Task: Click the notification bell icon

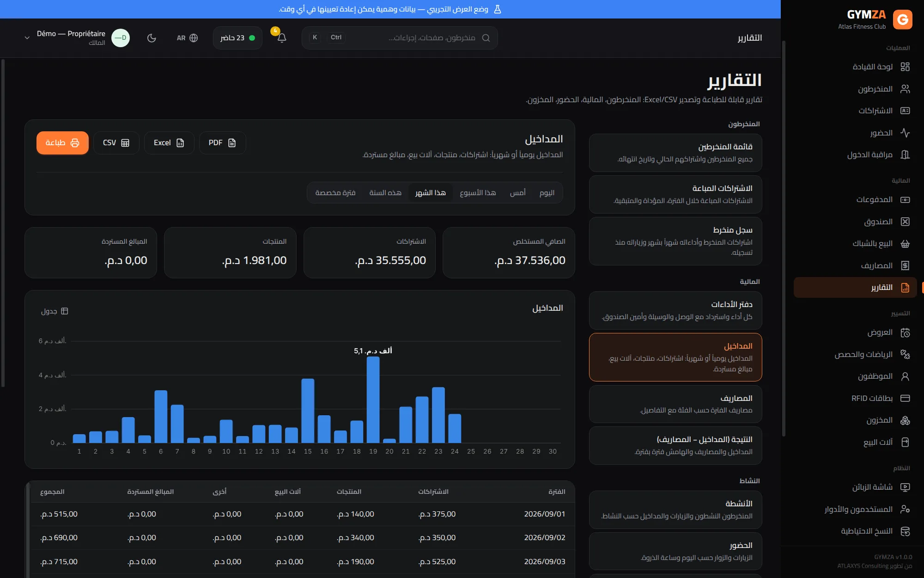Action: tap(282, 38)
